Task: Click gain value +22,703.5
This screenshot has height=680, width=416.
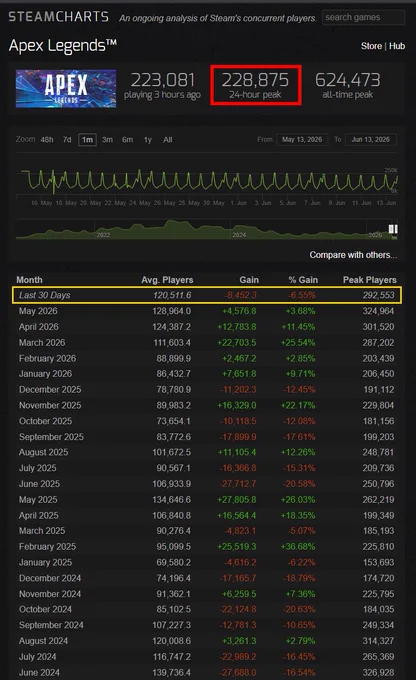Action: click(237, 343)
